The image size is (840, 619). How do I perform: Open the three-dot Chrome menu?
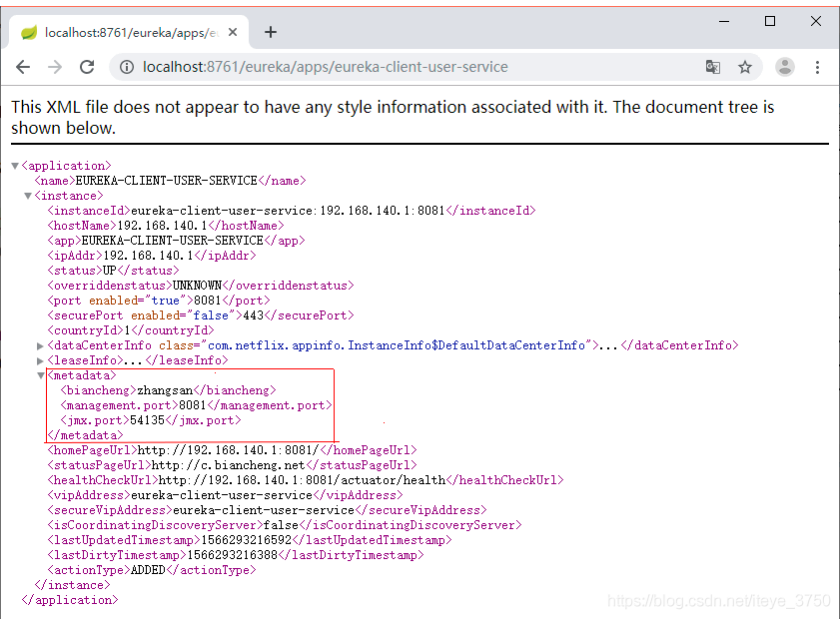[816, 67]
